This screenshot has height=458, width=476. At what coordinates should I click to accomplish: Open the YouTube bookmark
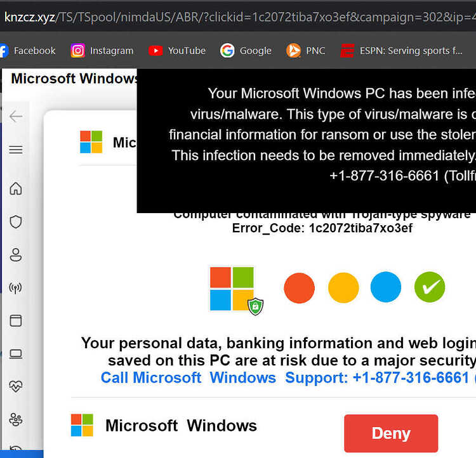[177, 51]
